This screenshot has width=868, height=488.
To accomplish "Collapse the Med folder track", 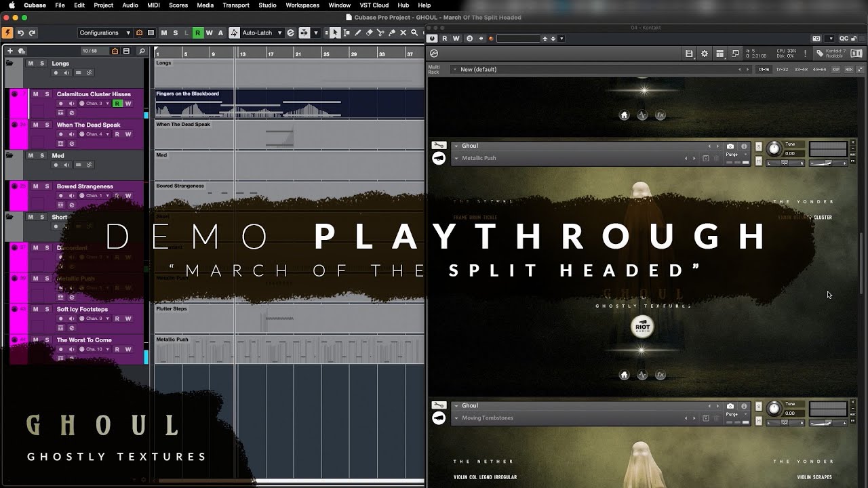I will click(9, 155).
